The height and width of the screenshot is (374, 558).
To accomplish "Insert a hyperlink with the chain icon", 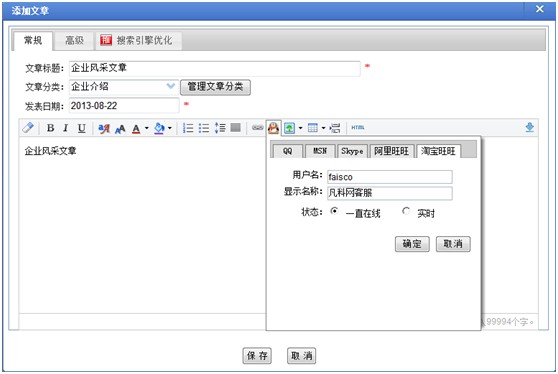I will [257, 127].
